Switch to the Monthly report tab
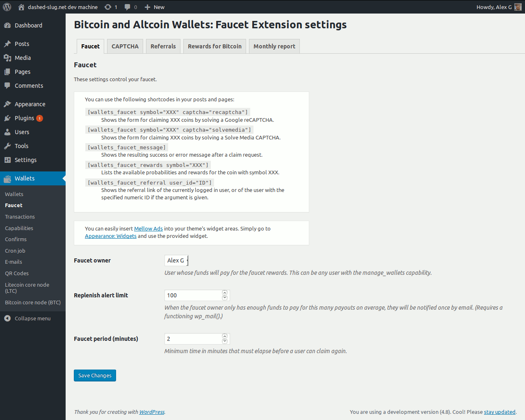Viewport: 525px width, 420px height. (x=274, y=46)
